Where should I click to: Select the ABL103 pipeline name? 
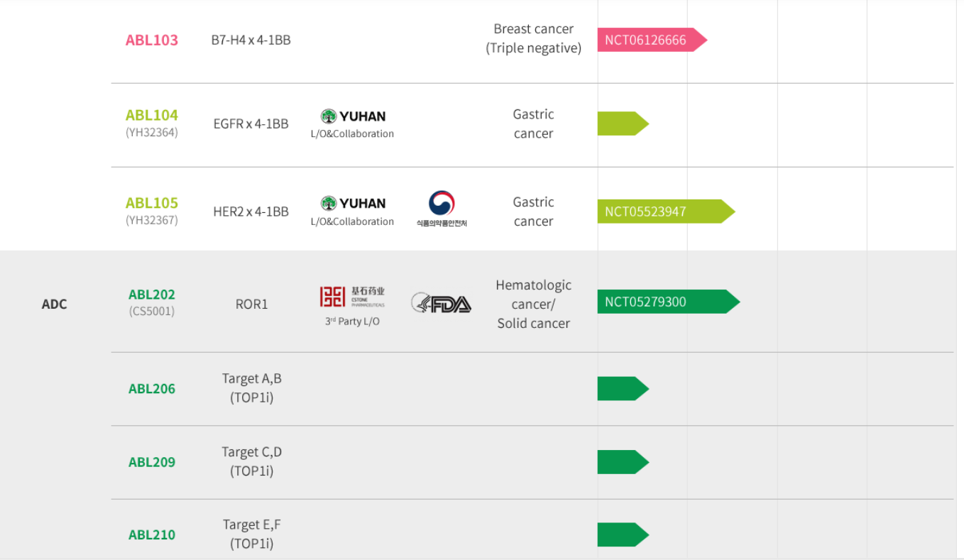tap(152, 40)
